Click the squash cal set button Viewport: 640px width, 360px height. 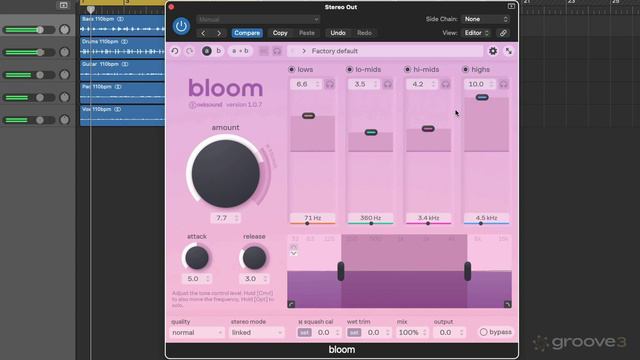(304, 333)
